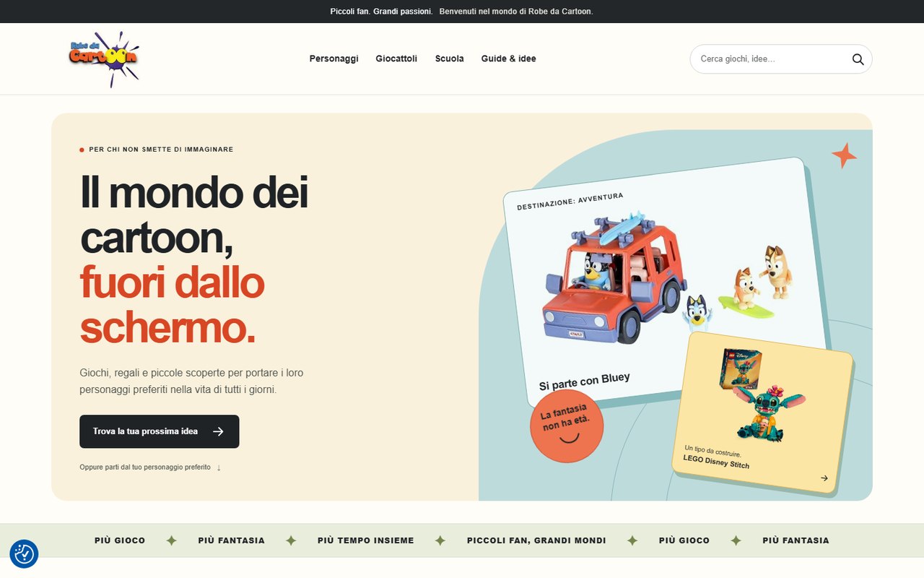The image size is (924, 578).
Task: Open the Personaggi menu
Action: coord(334,59)
